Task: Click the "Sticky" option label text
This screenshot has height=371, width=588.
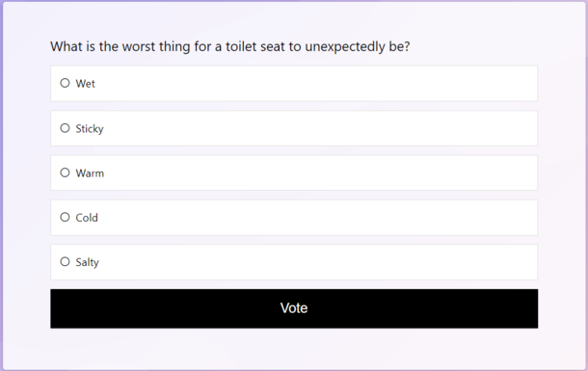Action: pos(90,129)
